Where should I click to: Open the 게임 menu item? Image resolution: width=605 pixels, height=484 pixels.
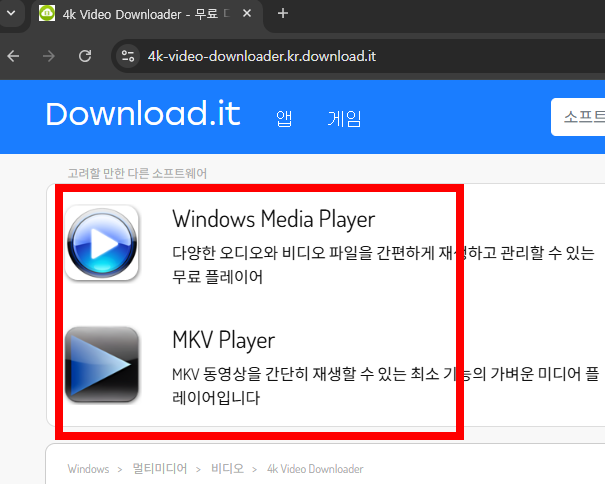tap(344, 118)
